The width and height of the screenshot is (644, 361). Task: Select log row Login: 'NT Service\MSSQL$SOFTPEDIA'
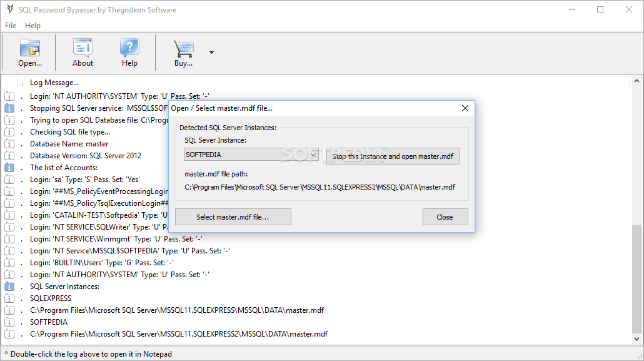130,251
